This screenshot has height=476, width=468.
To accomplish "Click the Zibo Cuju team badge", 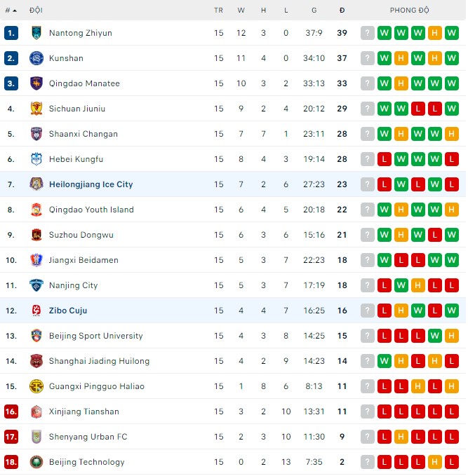I will tap(36, 311).
